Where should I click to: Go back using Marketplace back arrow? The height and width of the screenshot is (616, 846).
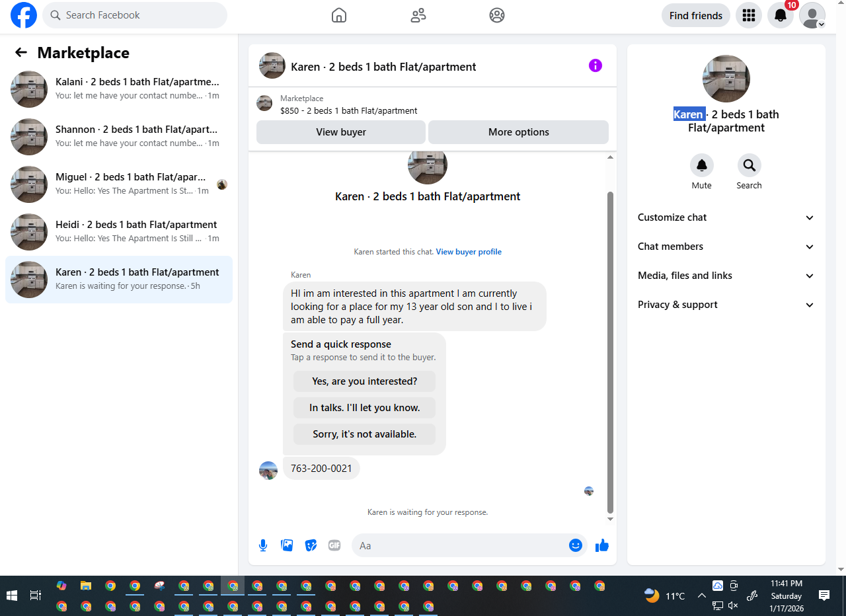tap(21, 53)
